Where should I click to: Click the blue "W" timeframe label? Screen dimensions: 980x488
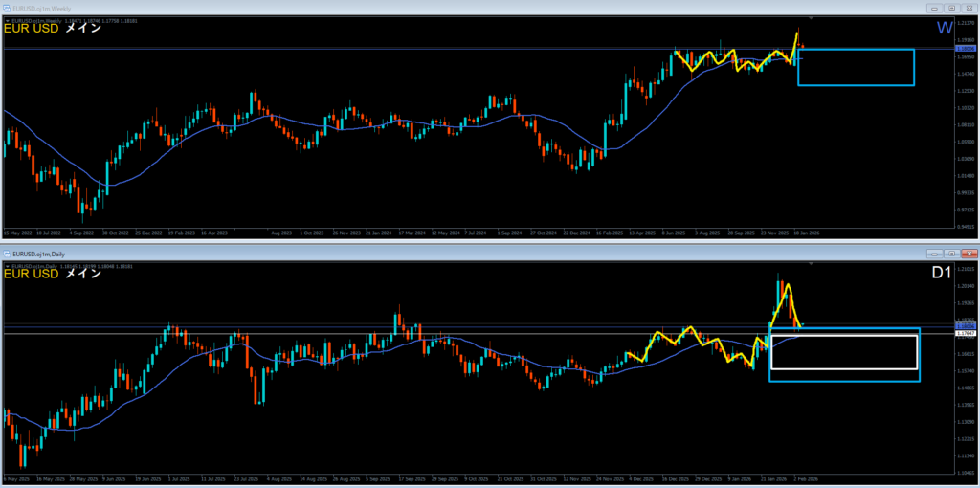tap(945, 29)
